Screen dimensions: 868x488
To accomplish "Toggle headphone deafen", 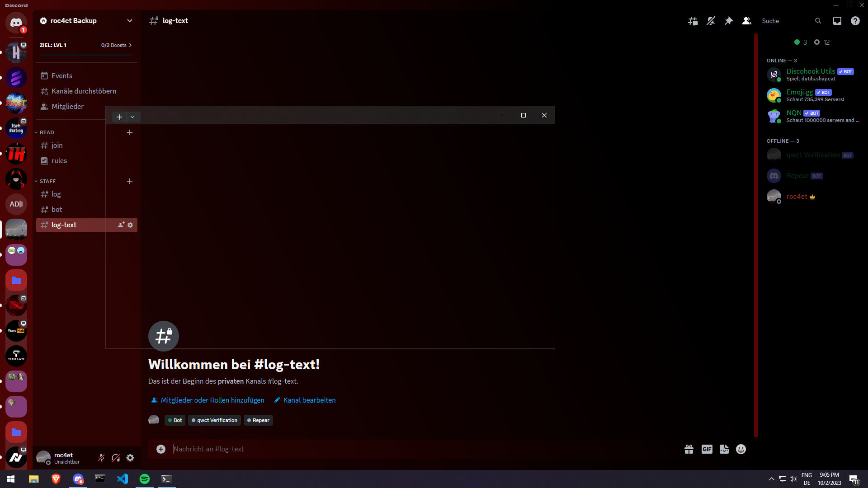I will [x=116, y=458].
